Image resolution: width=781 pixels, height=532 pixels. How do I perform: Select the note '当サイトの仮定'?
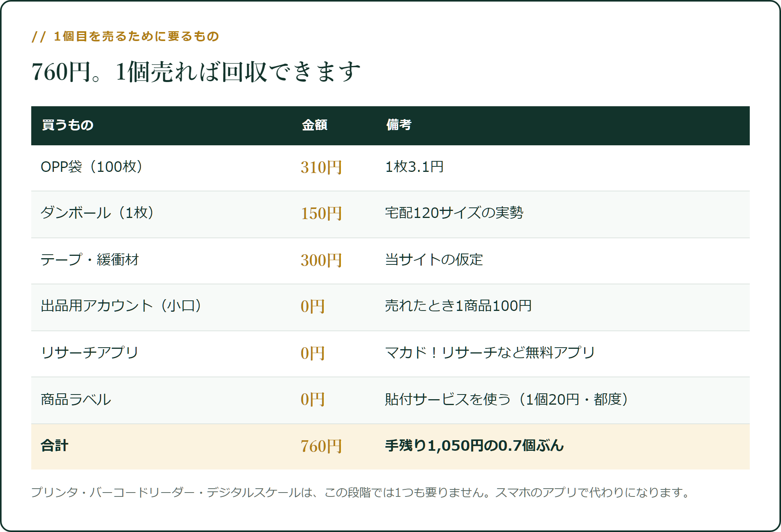pos(434,260)
